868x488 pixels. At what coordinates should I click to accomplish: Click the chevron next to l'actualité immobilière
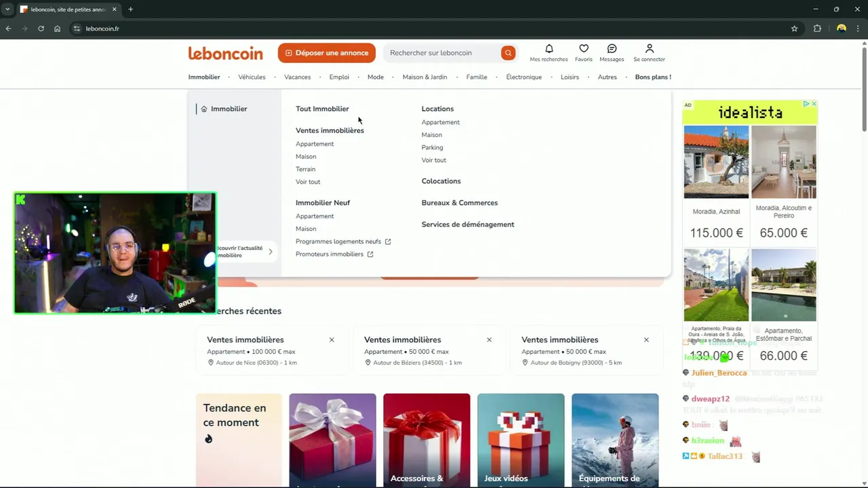(x=271, y=251)
